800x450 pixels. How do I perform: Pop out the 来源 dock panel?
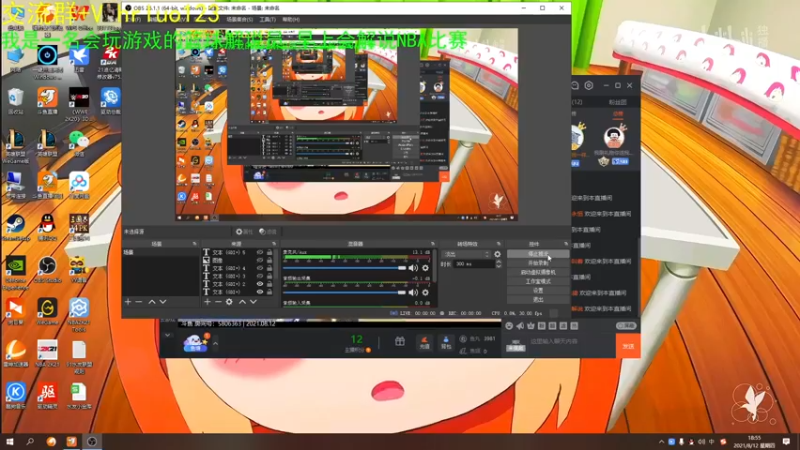tap(274, 244)
